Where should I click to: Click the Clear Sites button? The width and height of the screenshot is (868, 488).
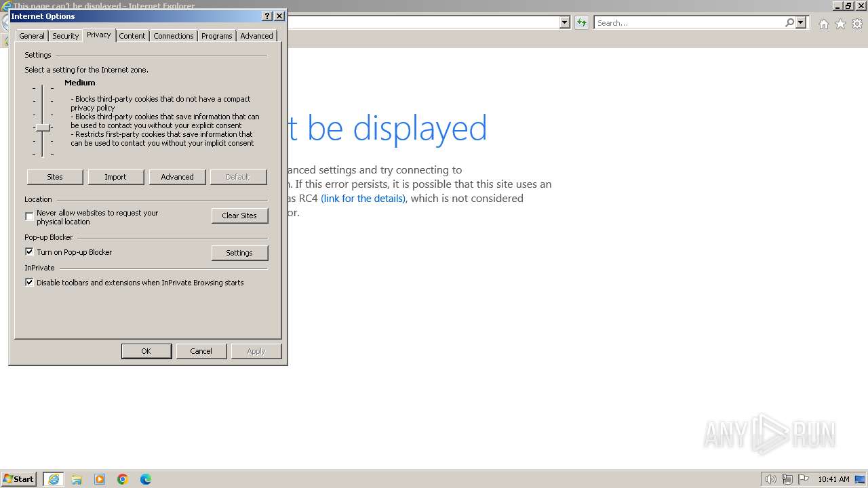click(x=239, y=216)
